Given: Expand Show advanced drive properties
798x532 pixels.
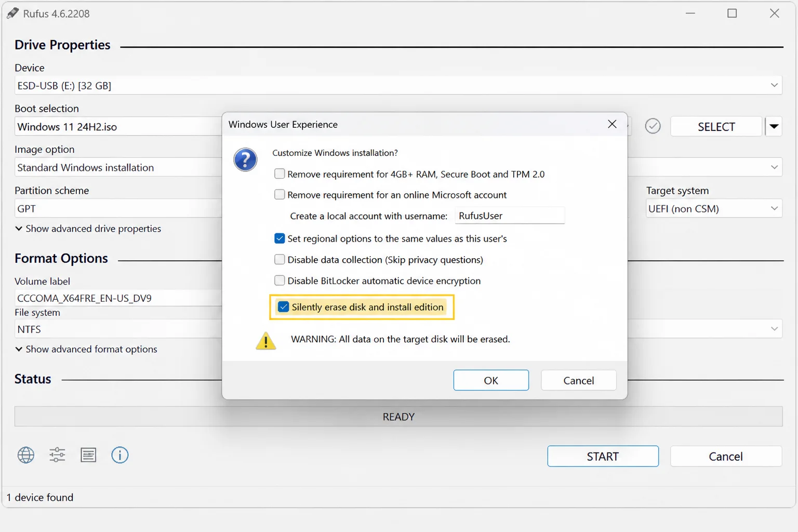Looking at the screenshot, I should (88, 229).
